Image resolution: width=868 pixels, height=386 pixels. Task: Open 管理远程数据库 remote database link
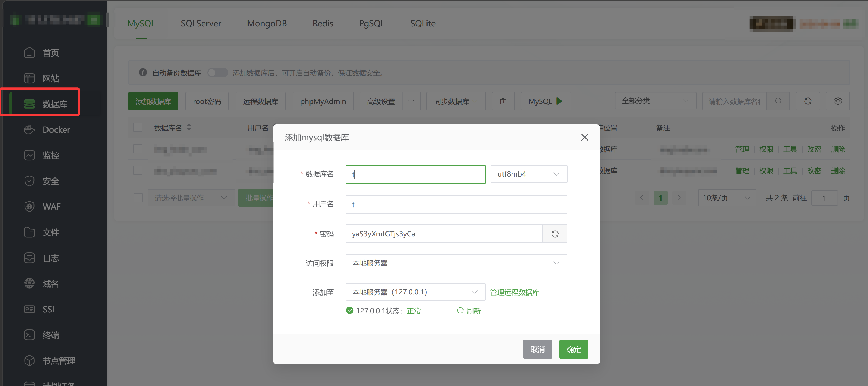pyautogui.click(x=514, y=292)
